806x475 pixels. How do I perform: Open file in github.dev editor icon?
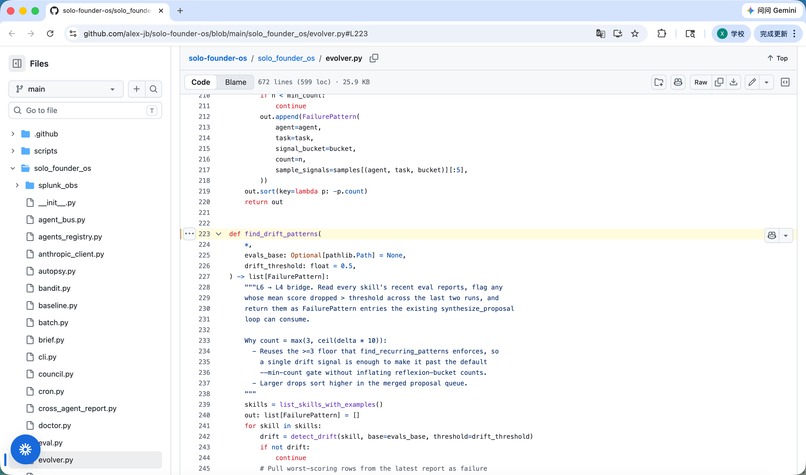pyautogui.click(x=659, y=82)
